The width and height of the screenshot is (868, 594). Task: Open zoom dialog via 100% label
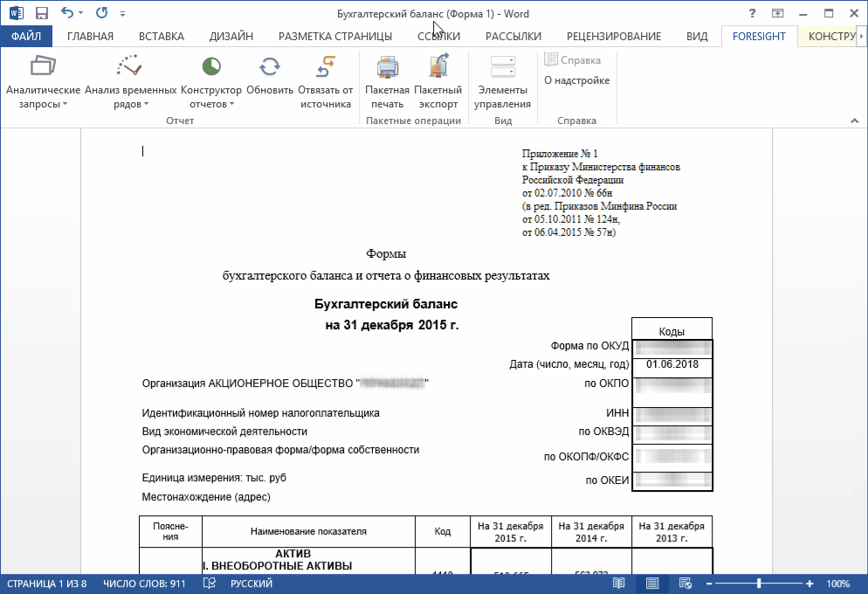(x=837, y=584)
